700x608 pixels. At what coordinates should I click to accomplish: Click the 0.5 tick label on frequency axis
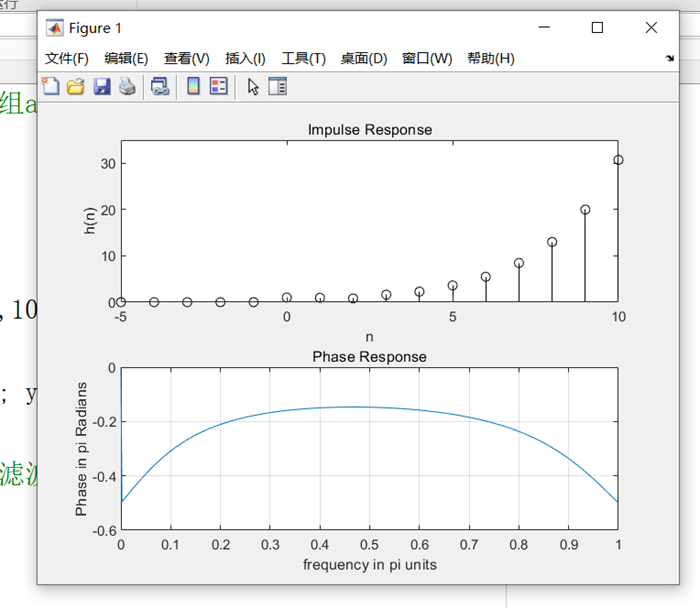(369, 545)
